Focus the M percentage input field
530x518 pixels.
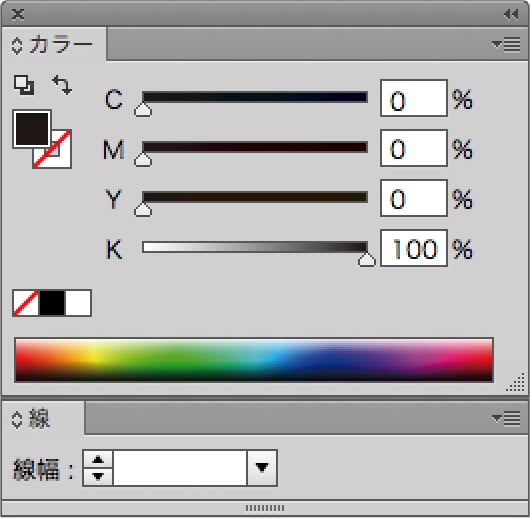point(414,148)
